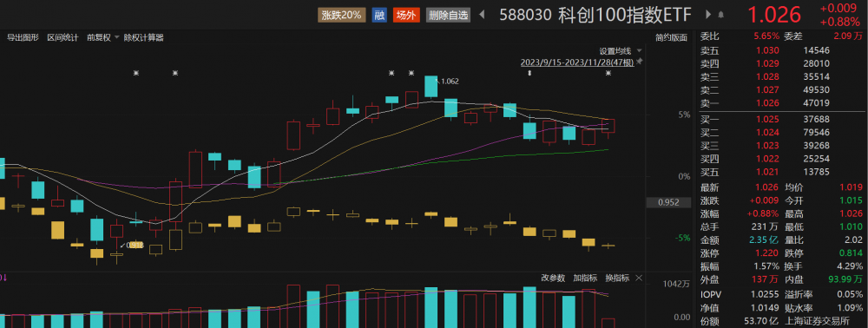Image resolution: width=868 pixels, height=328 pixels.
Task: Click the 涨跌20% limit badge
Action: click(x=341, y=15)
